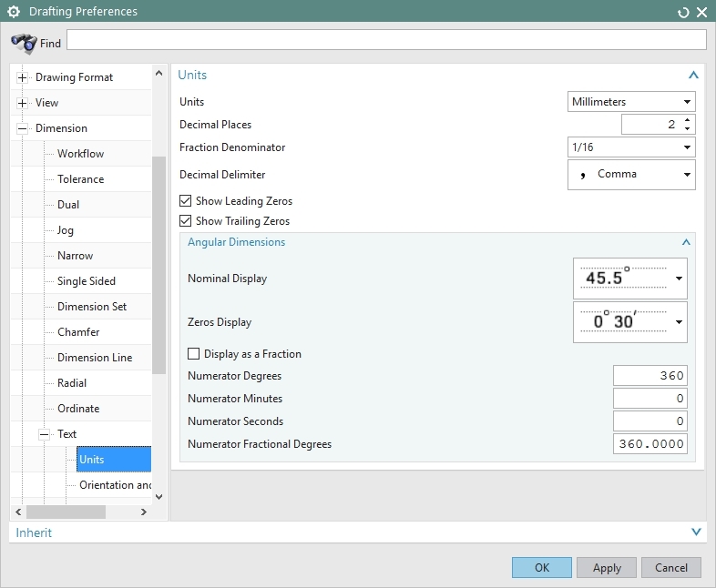Toggle Show Leading Zeros checkbox
Image resolution: width=716 pixels, height=588 pixels.
186,201
